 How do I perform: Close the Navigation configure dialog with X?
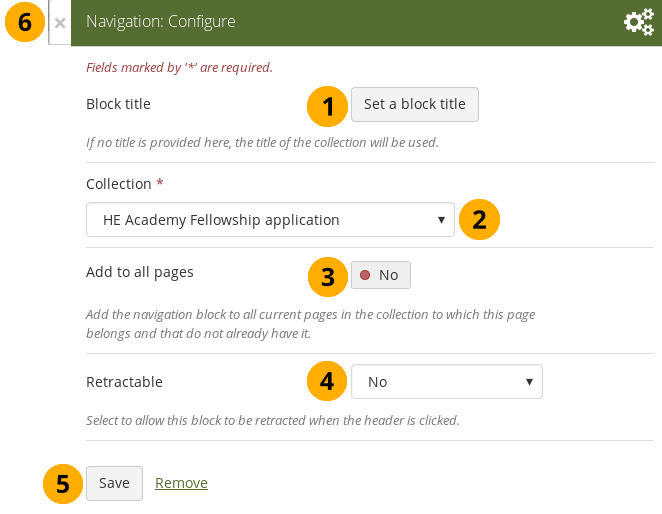[x=60, y=22]
